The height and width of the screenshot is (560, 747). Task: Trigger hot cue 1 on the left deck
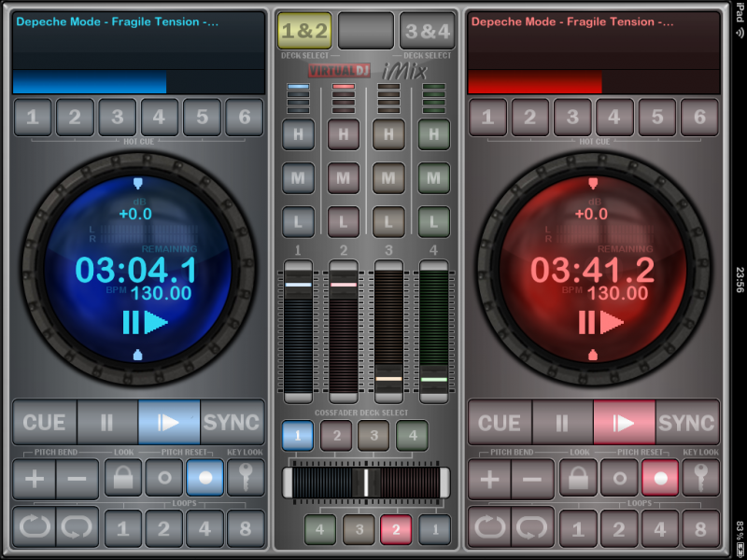[x=33, y=118]
